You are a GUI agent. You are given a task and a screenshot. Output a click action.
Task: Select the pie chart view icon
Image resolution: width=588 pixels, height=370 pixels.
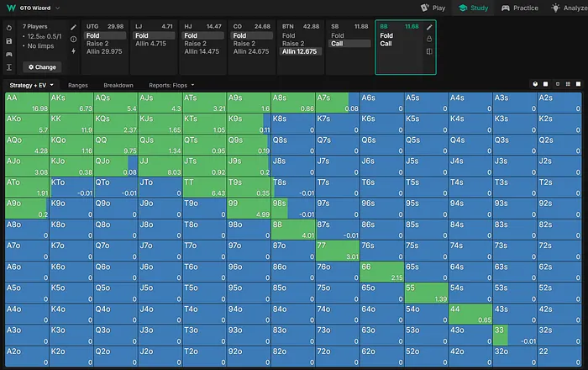coord(535,84)
